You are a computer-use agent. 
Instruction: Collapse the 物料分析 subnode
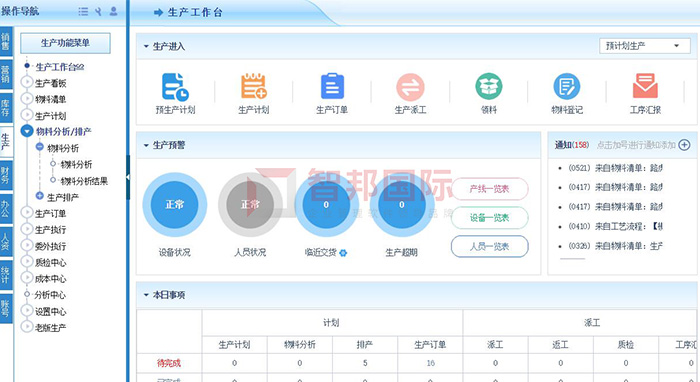(40, 147)
